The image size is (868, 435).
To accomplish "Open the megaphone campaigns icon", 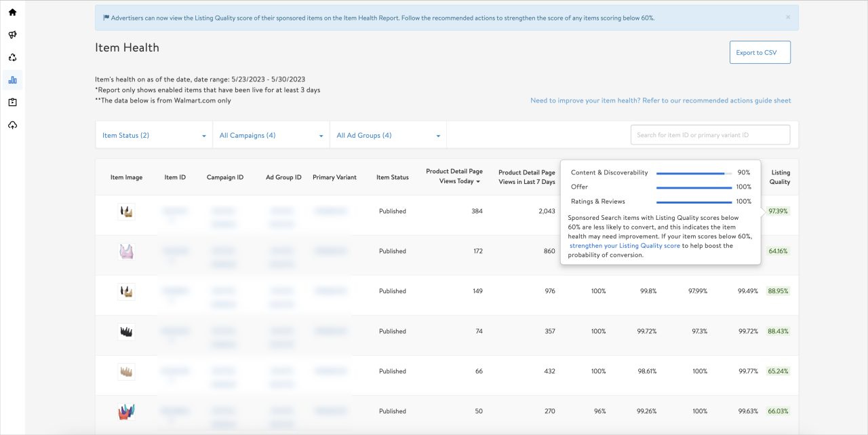I will (x=12, y=35).
